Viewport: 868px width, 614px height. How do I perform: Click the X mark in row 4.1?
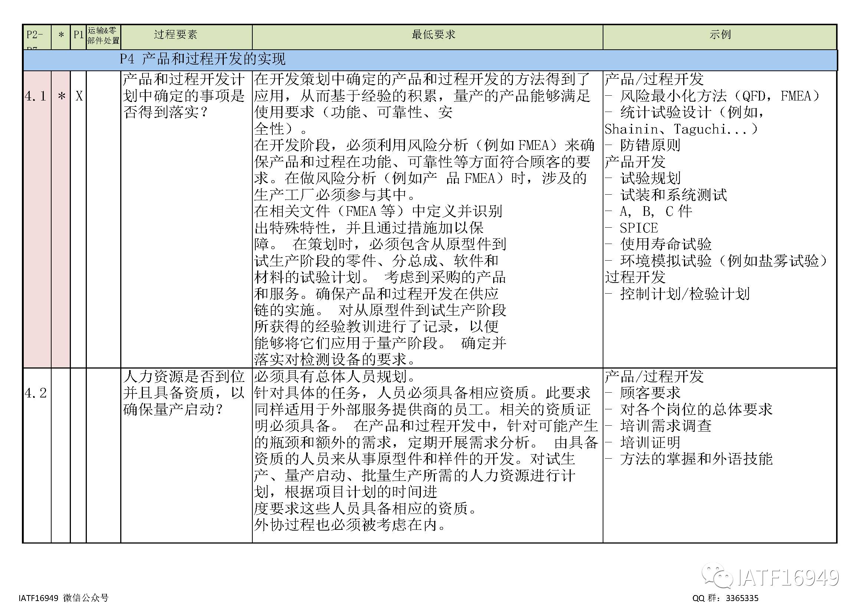[79, 96]
